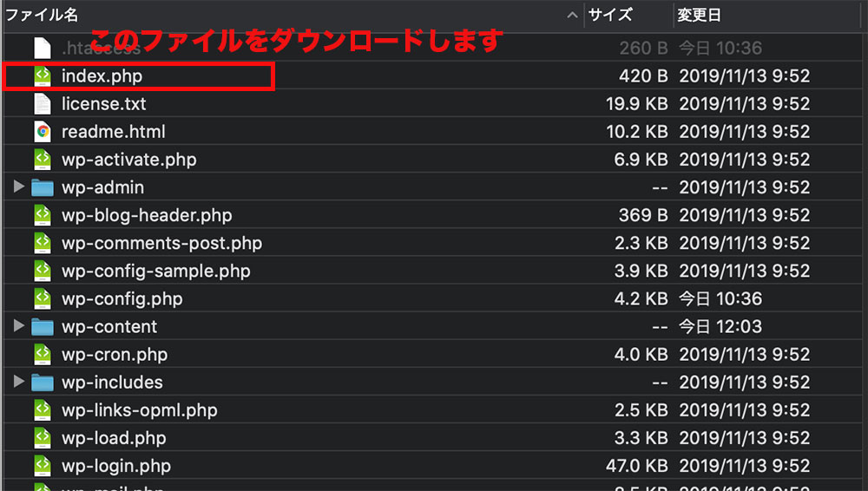This screenshot has width=868, height=491.
Task: Click the 260 B size of .htaccess
Action: click(643, 49)
